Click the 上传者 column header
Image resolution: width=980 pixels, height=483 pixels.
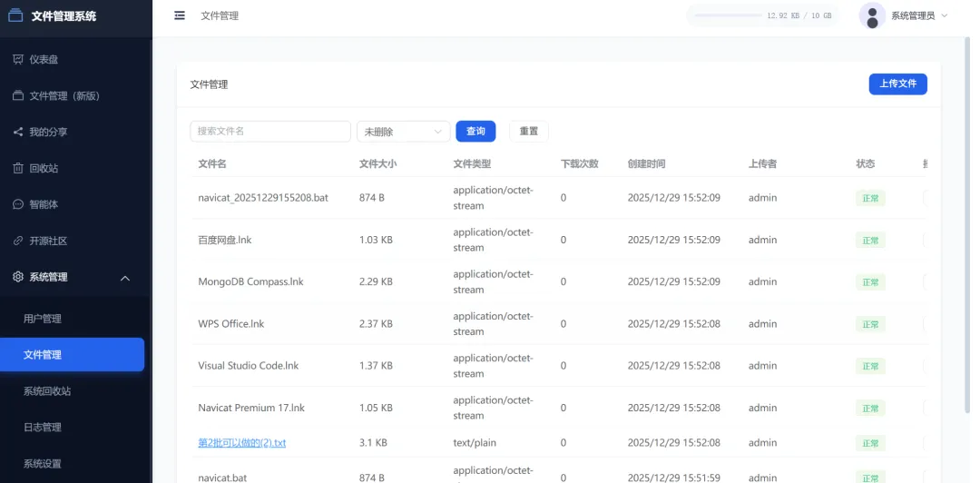[x=762, y=164]
